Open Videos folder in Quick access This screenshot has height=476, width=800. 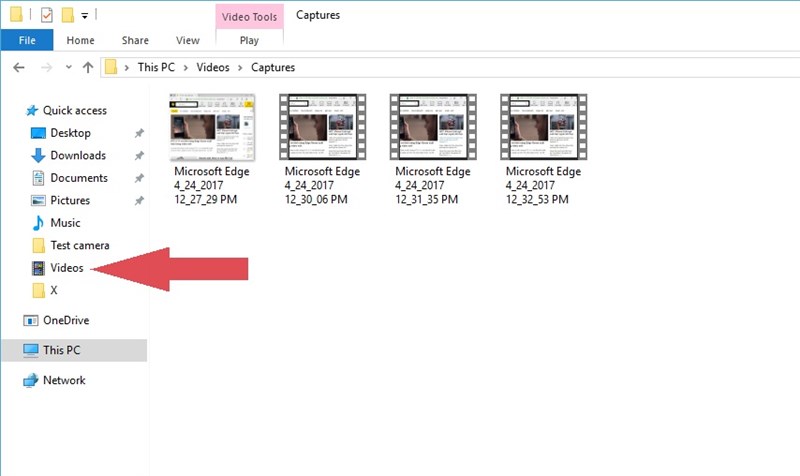[66, 268]
